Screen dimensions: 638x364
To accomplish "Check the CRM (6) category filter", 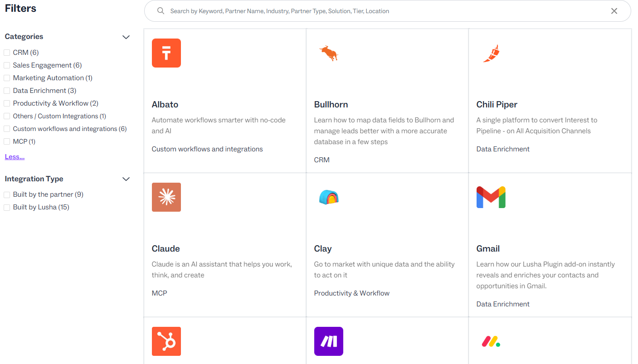I will pos(7,53).
